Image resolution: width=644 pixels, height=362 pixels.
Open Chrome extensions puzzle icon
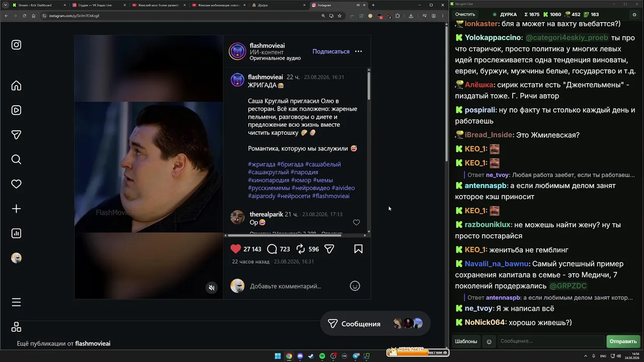[397, 16]
